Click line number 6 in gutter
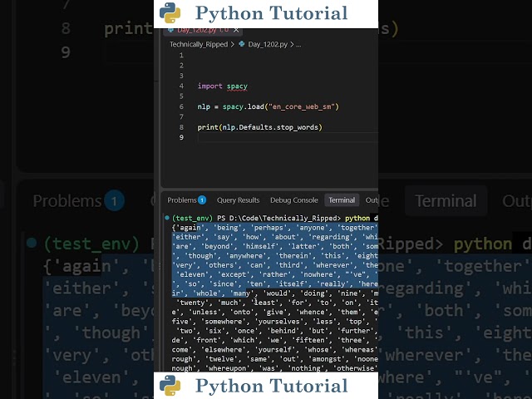Screen dimensions: 532x399 (x=181, y=106)
